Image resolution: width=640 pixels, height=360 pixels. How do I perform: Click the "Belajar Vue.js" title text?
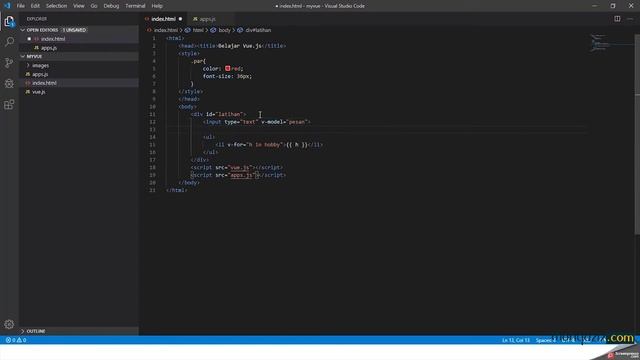tap(240, 46)
